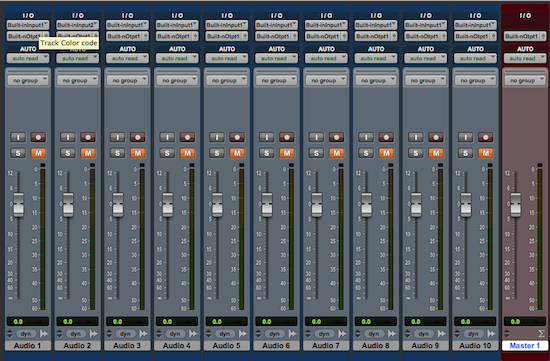The image size is (550, 361).
Task: Click the Audio 8 track type arrows
Action: pyautogui.click(x=358, y=334)
